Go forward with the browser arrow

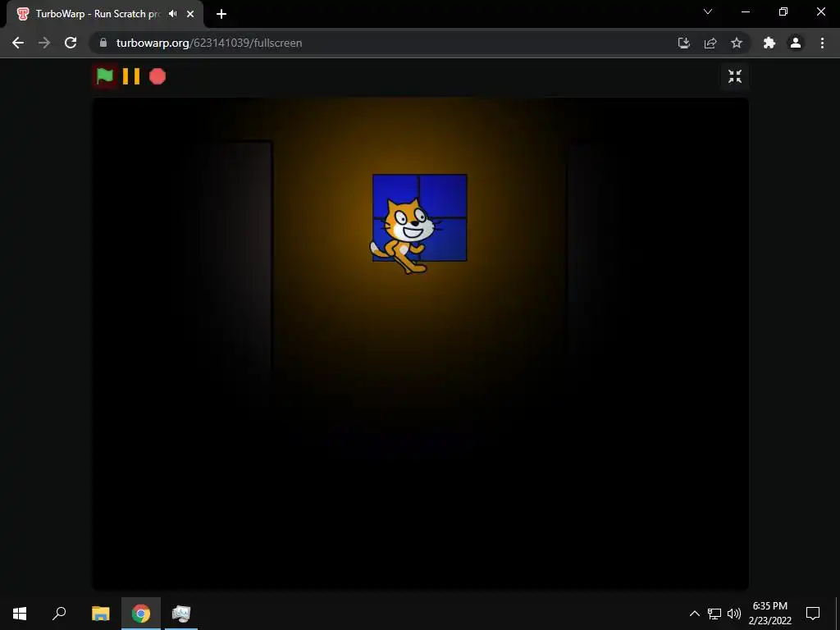tap(44, 43)
